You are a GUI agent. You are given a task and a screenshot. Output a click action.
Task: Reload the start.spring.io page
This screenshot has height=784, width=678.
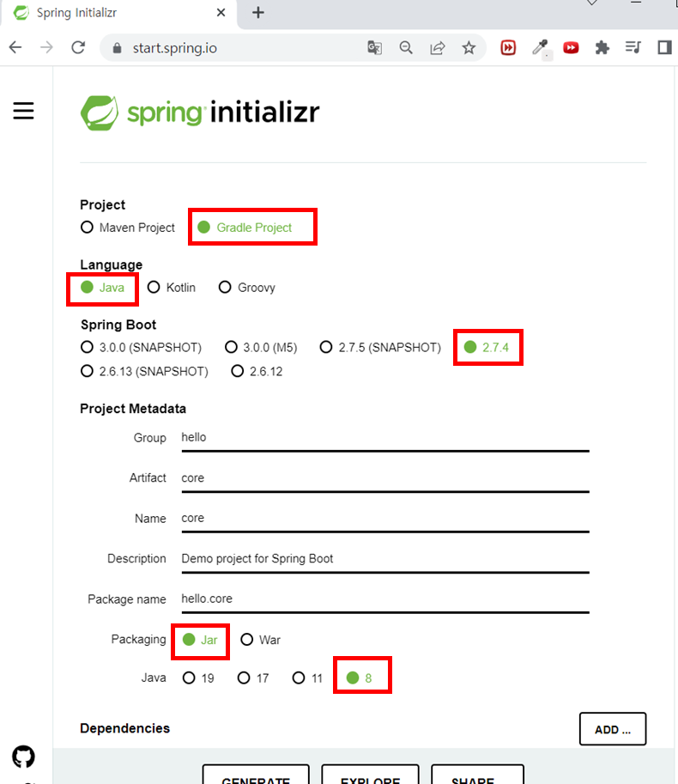[x=78, y=47]
